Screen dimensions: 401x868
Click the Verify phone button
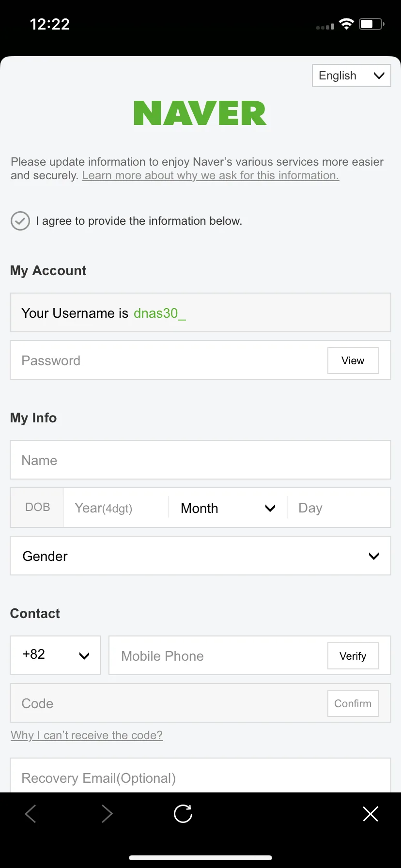(353, 656)
